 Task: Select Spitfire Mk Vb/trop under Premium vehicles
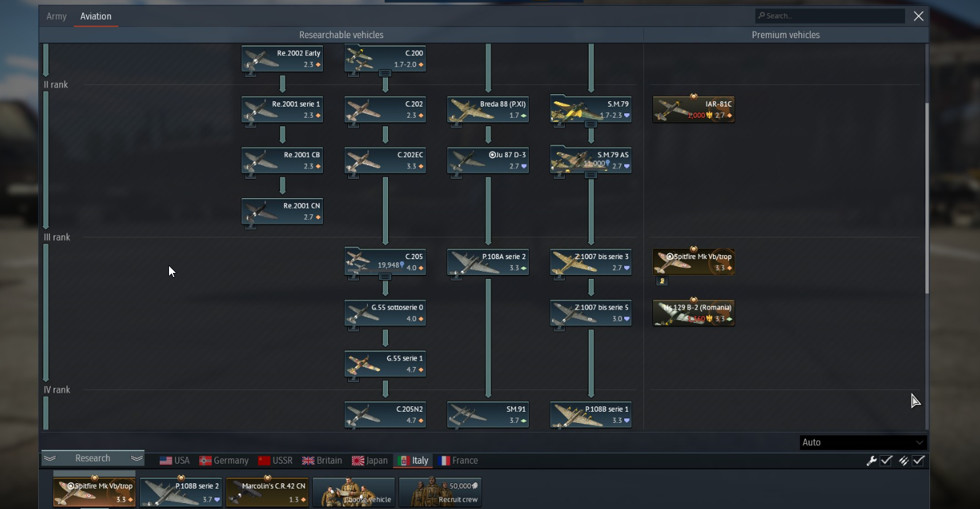tap(694, 262)
